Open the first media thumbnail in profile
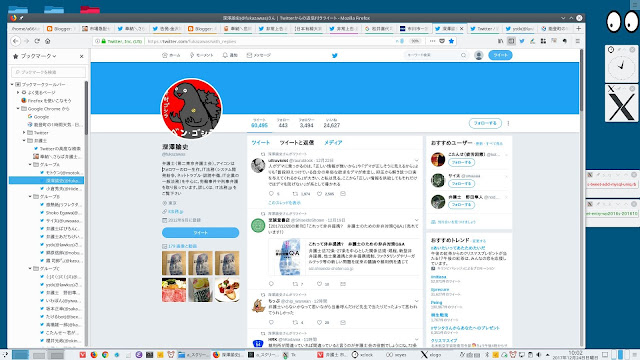The height and width of the screenshot is (360, 640). 174,263
